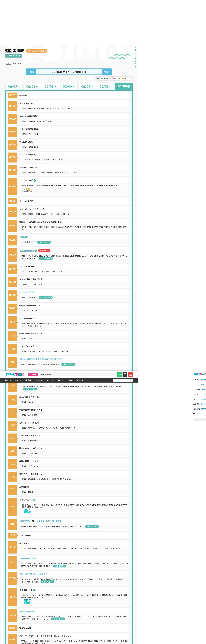The height and width of the screenshot is (644, 206).
Task: Go to previous week with 前週
Action: click(x=31, y=72)
